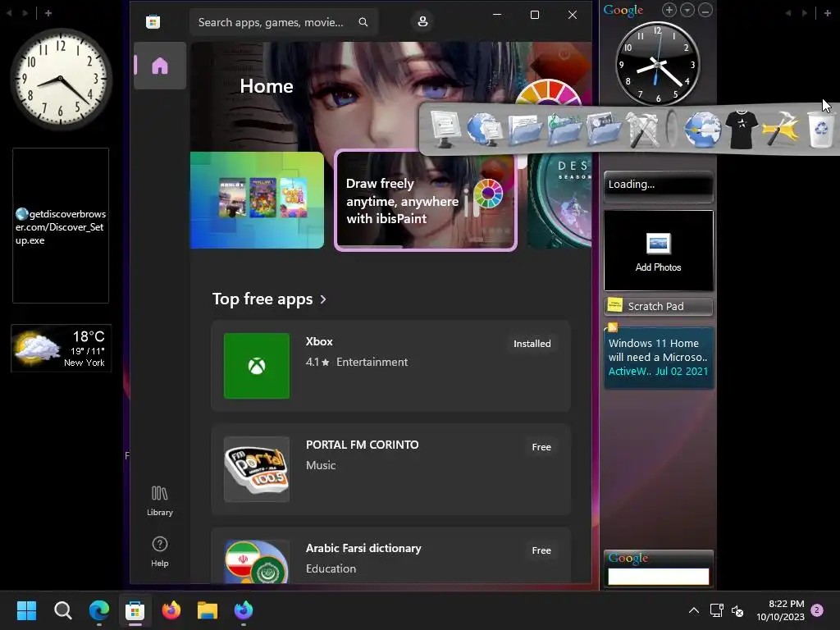Viewport: 840px width, 630px height.
Task: Select the Xbox app title text
Action: pos(319,341)
